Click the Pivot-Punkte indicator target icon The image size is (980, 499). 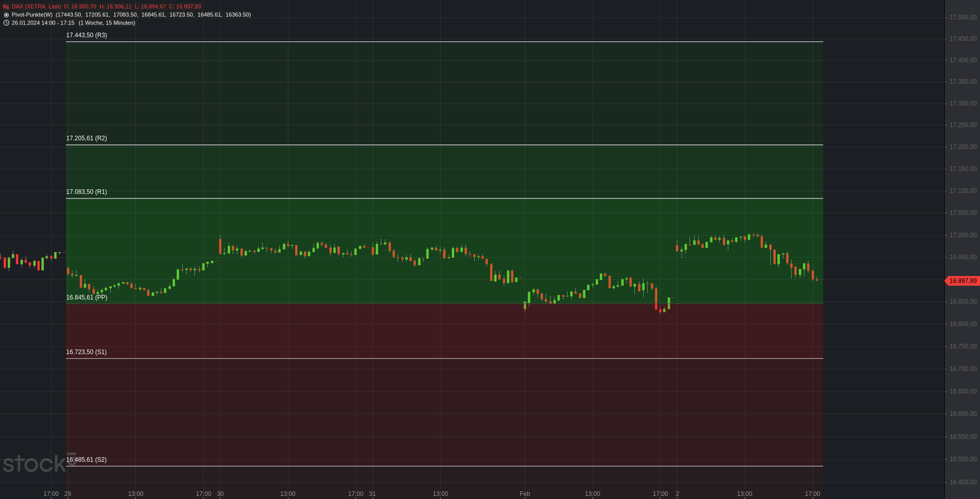pos(6,15)
